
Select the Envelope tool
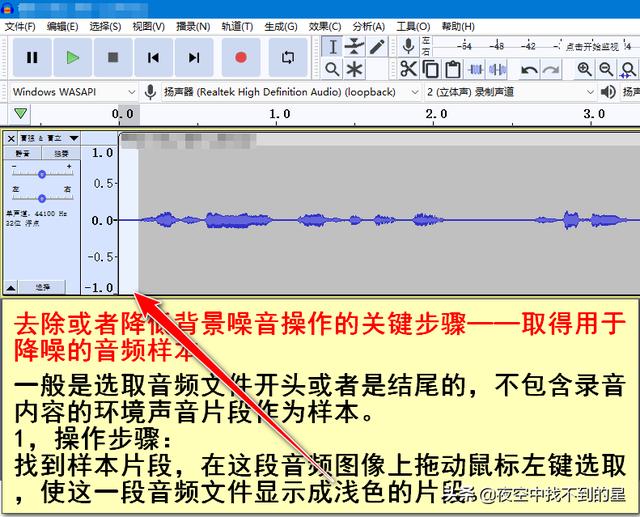coord(354,47)
